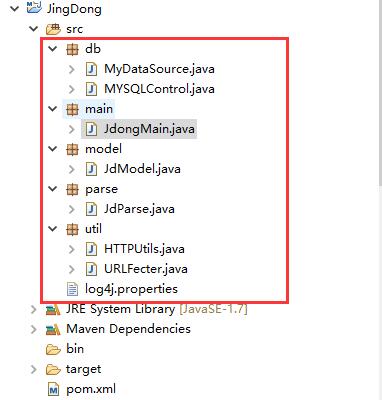The height and width of the screenshot is (400, 382).
Task: Click the util package icon
Action: (72, 229)
